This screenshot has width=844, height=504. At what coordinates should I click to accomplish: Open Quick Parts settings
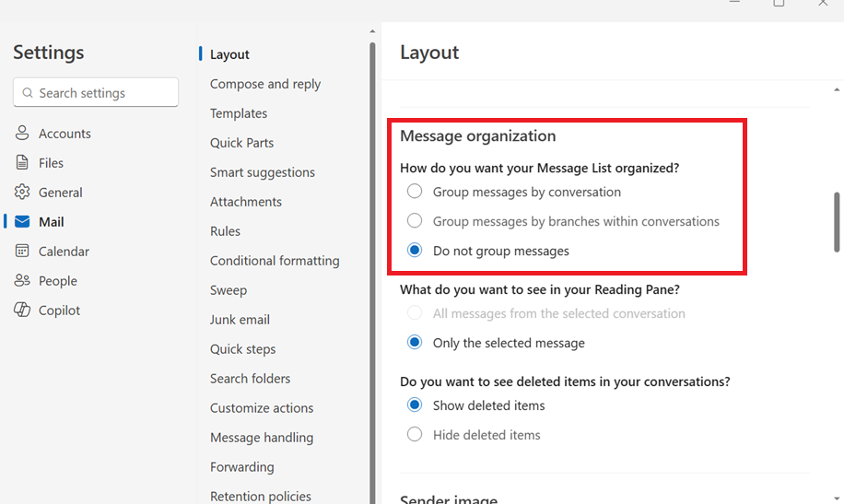241,143
